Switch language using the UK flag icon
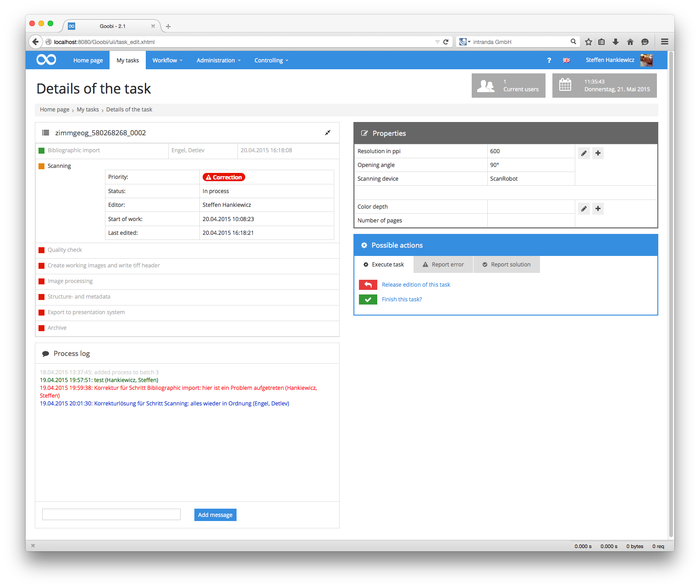The image size is (700, 588). 567,61
